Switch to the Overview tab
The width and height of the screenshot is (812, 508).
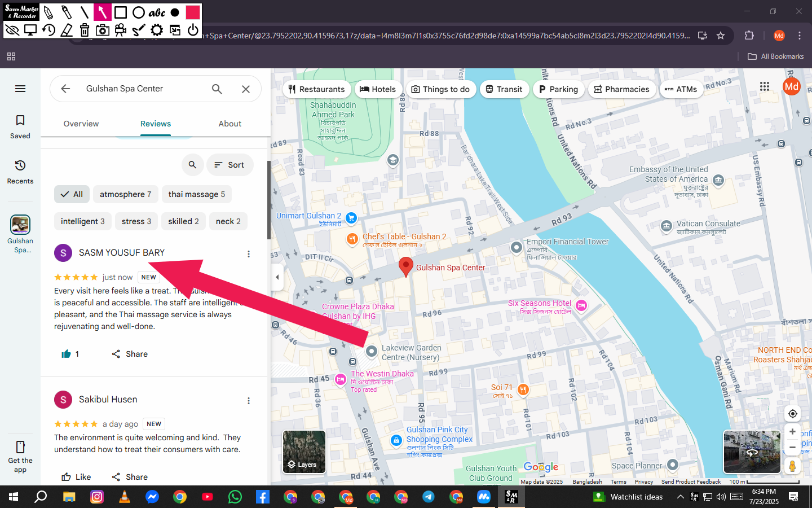(x=81, y=124)
